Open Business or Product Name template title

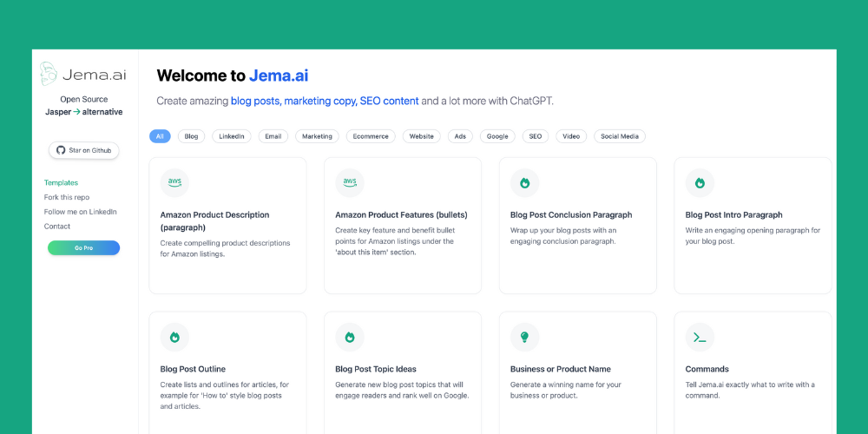(560, 369)
